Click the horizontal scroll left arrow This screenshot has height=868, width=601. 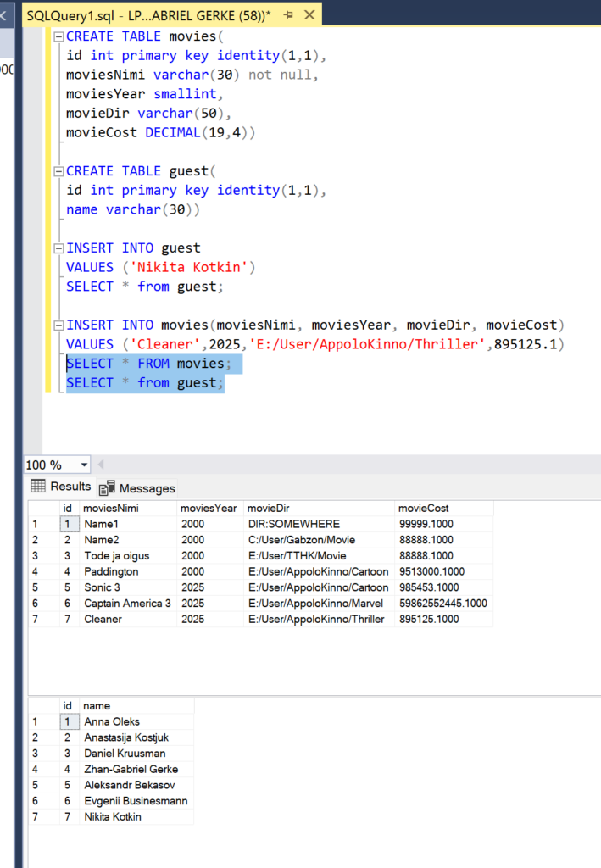101,465
